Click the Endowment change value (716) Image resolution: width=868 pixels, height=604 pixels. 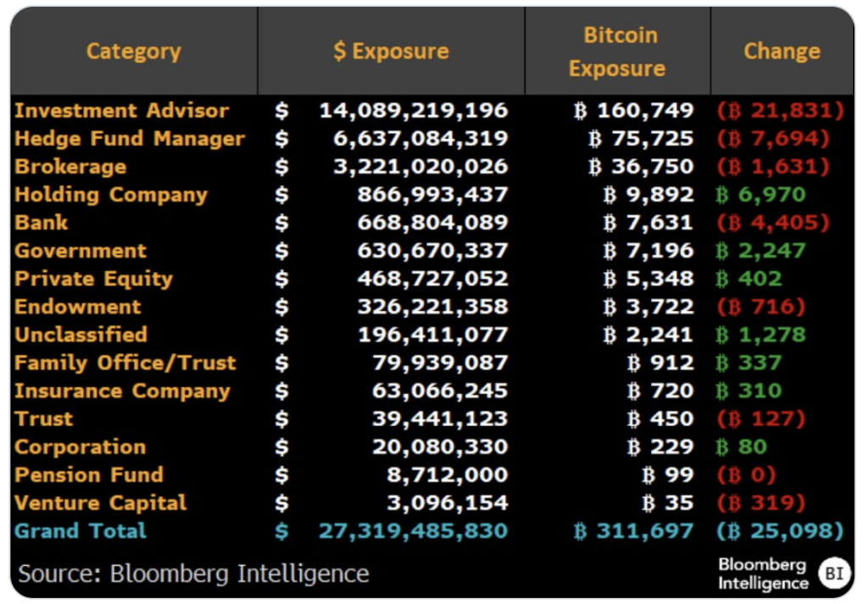click(x=760, y=307)
